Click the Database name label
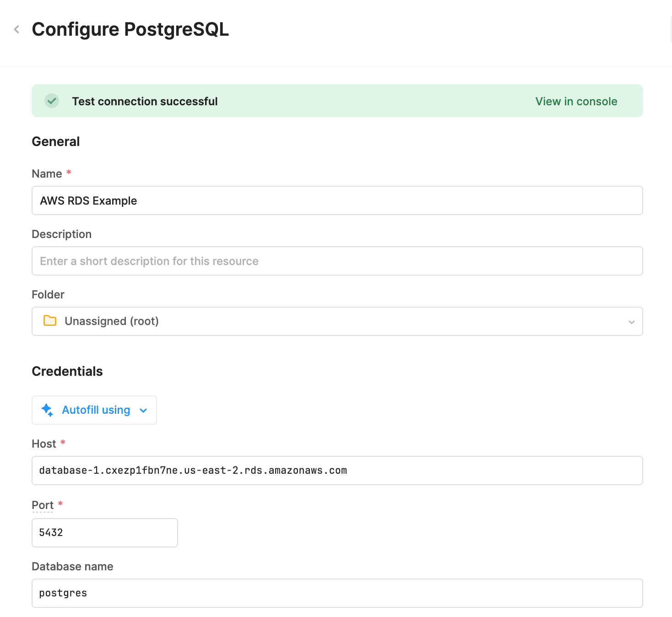The height and width of the screenshot is (617, 672). pyautogui.click(x=72, y=566)
